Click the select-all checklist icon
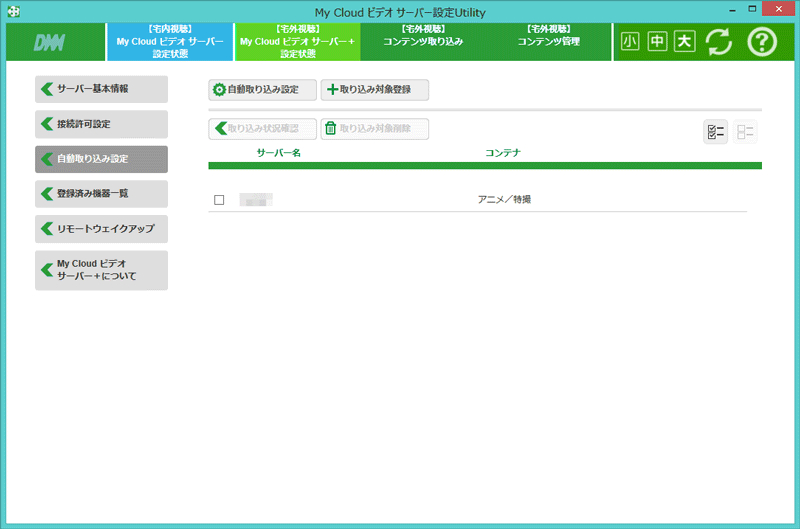The width and height of the screenshot is (800, 529). [715, 132]
